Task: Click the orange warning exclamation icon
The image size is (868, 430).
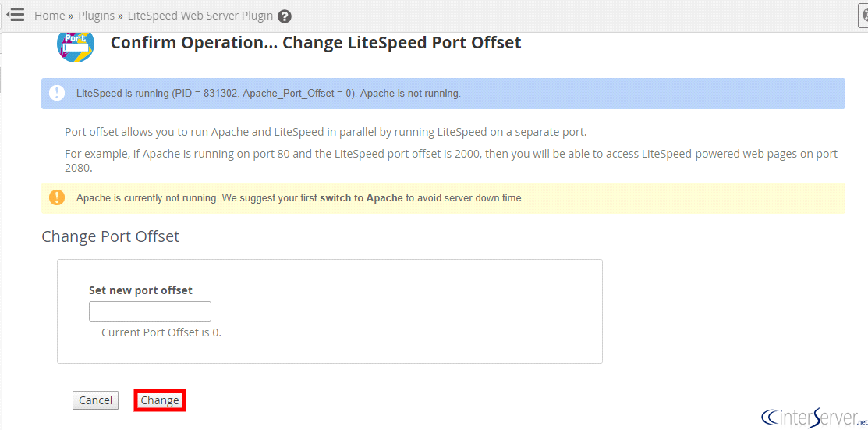Action: tap(57, 197)
